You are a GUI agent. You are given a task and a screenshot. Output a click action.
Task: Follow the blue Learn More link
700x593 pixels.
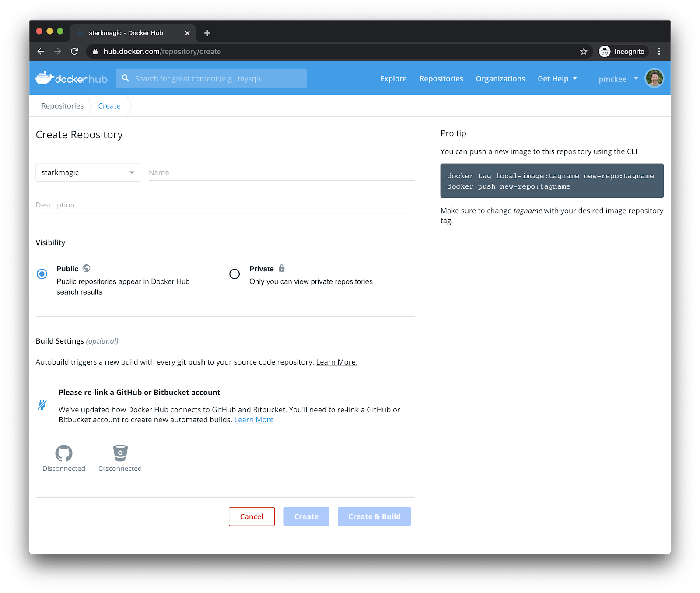click(254, 420)
